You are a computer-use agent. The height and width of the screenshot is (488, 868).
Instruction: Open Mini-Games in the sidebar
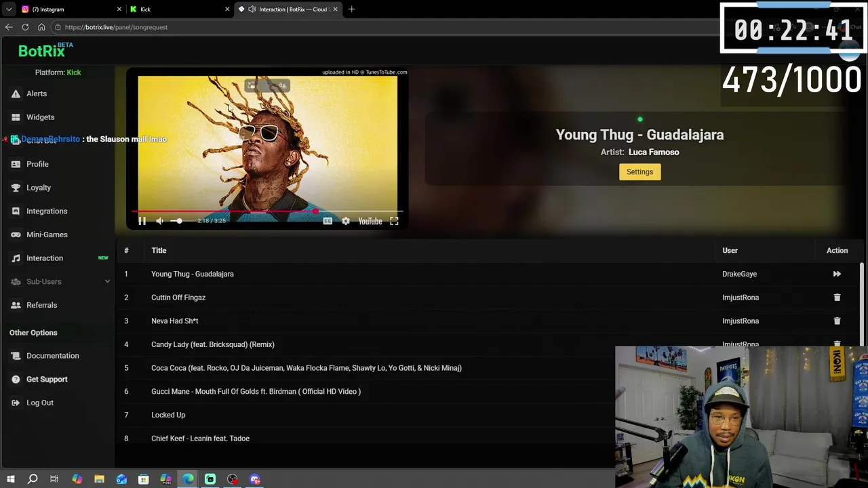(47, 235)
